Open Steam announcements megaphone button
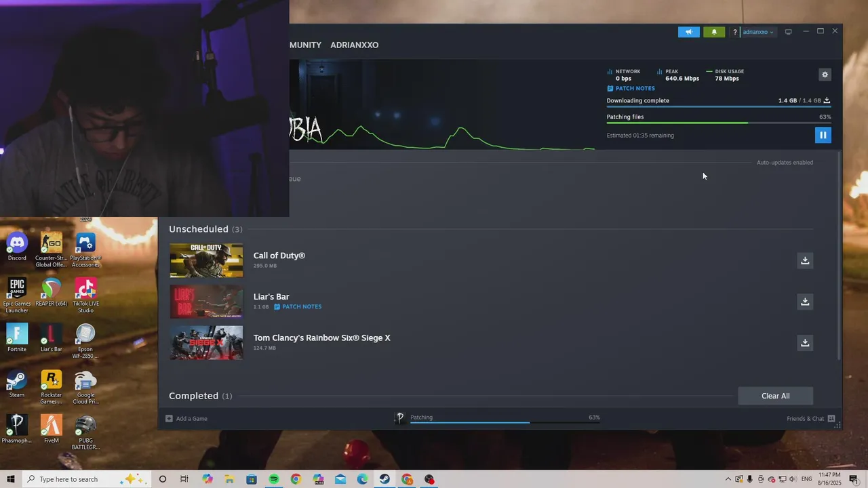The height and width of the screenshot is (488, 868). click(x=688, y=32)
